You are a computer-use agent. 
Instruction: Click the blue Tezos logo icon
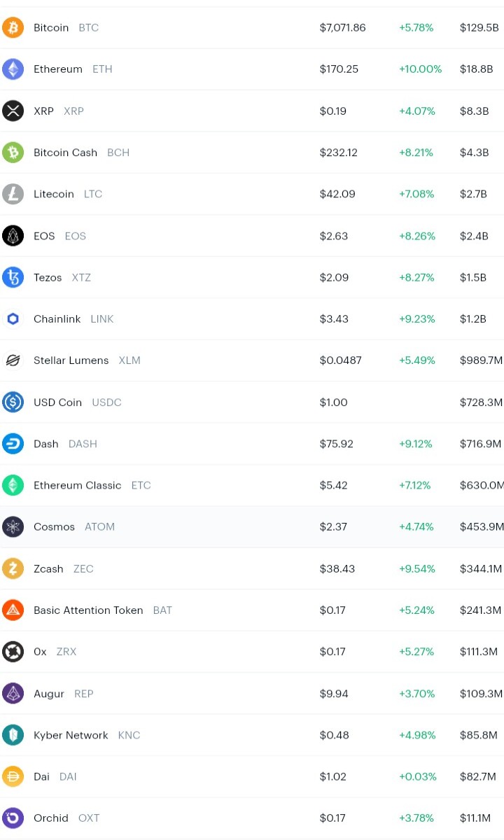tap(13, 277)
